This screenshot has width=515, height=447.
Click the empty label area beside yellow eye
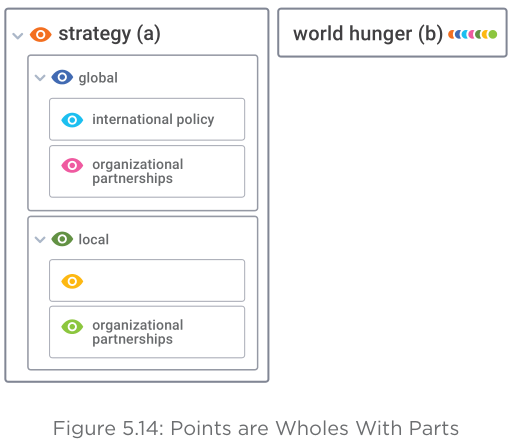click(x=163, y=281)
